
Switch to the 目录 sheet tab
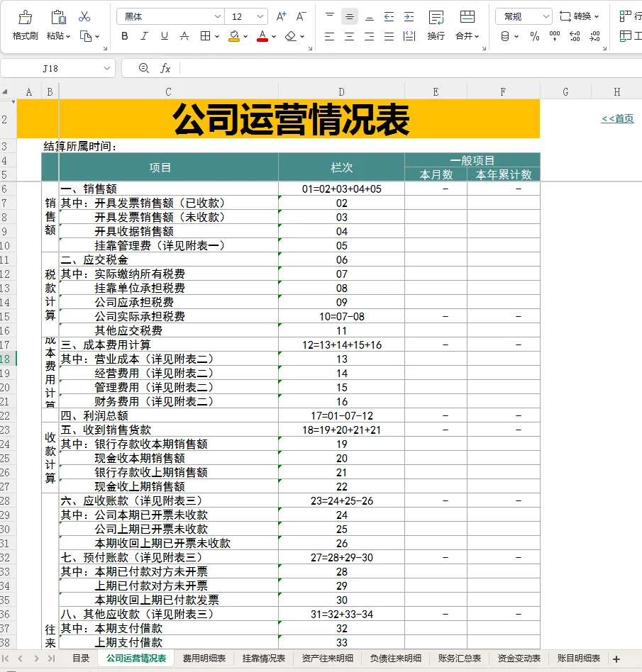tap(81, 659)
